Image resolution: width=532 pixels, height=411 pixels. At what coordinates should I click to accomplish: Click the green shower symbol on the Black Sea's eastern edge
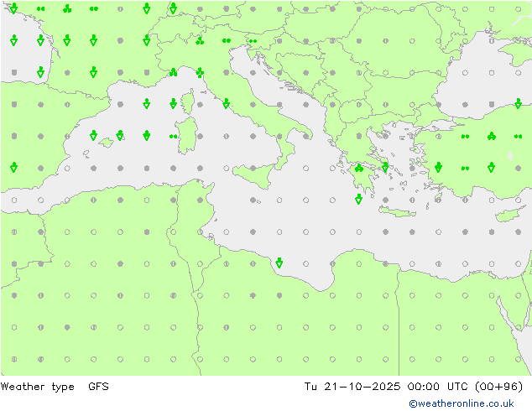click(x=518, y=103)
